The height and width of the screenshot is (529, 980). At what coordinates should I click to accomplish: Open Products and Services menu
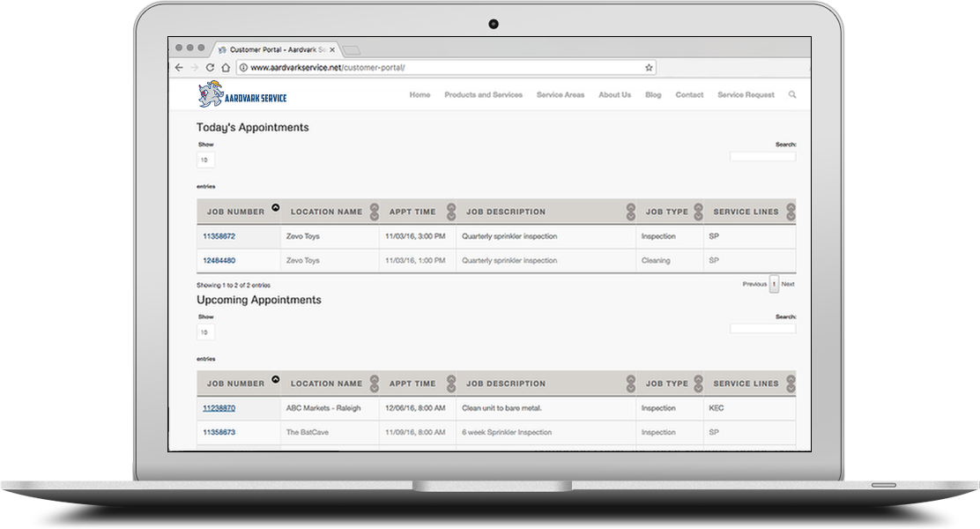[483, 95]
